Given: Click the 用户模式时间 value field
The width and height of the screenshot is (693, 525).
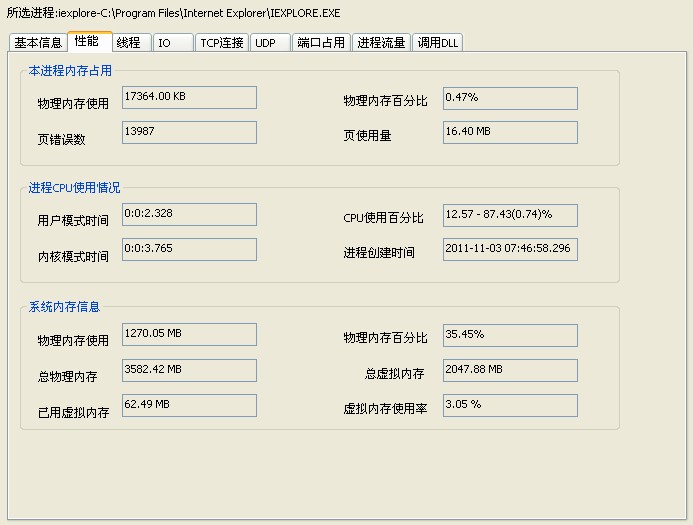Looking at the screenshot, I should [189, 214].
